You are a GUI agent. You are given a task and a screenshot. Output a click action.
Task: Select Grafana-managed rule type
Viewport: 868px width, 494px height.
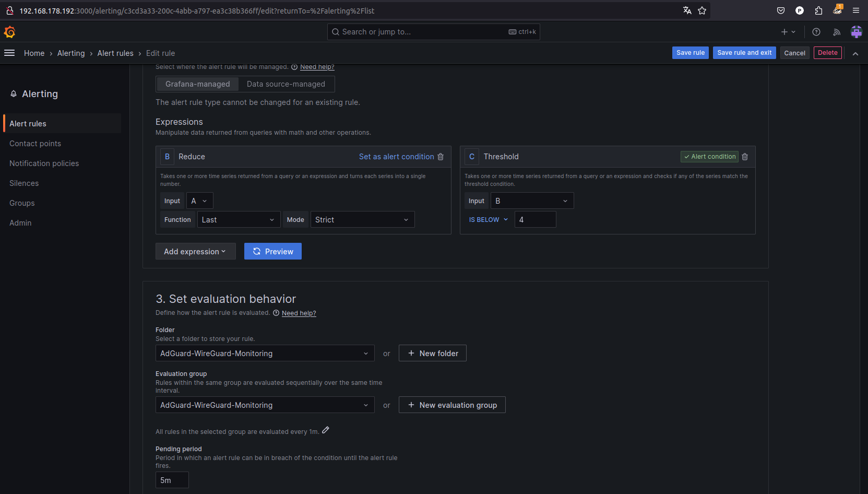[197, 84]
